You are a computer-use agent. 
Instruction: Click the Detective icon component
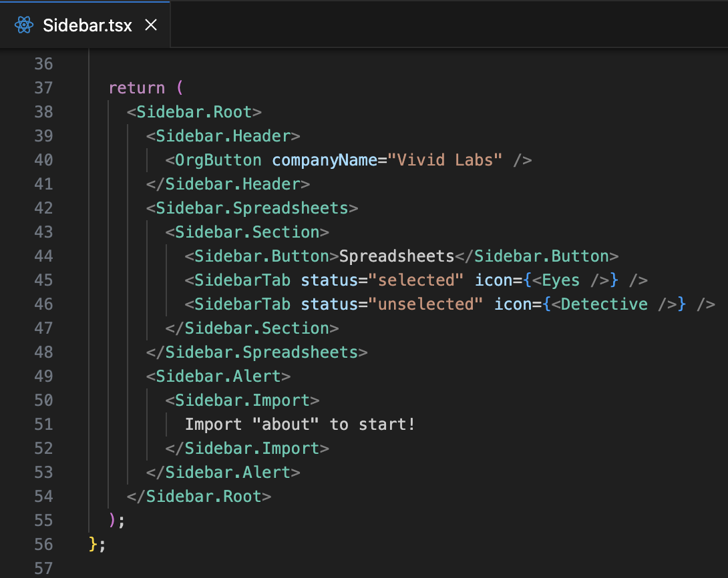pos(604,304)
